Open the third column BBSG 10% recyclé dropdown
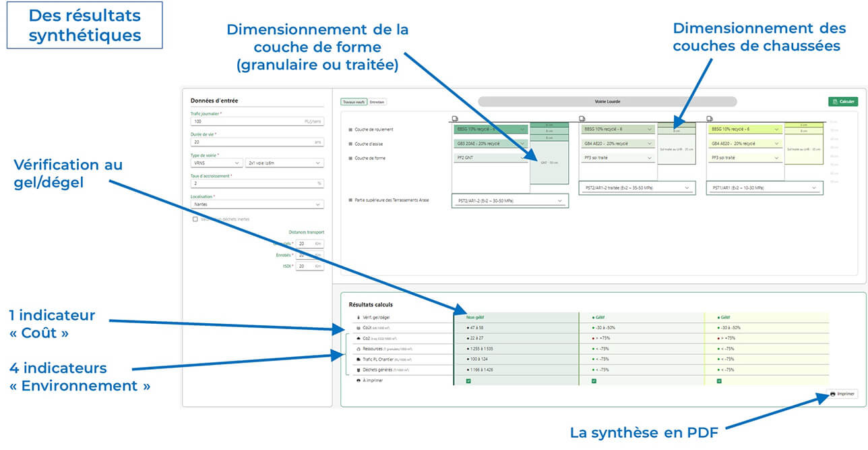 pyautogui.click(x=745, y=130)
